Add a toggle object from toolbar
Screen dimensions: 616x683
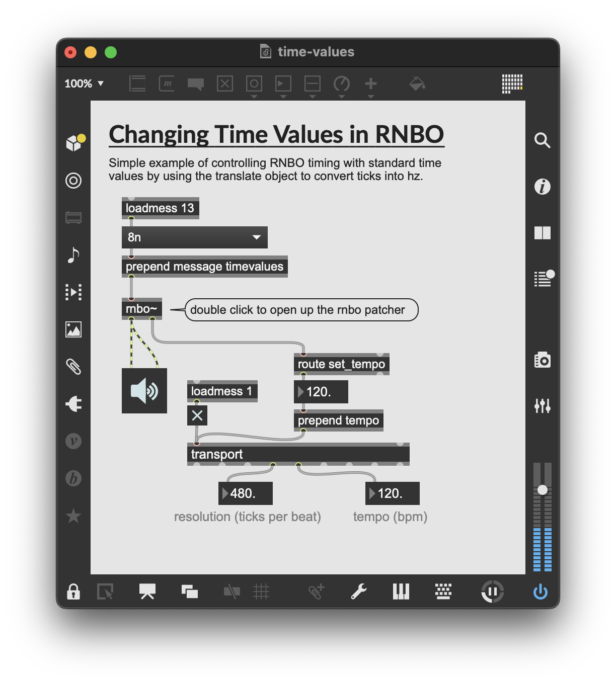[x=225, y=83]
